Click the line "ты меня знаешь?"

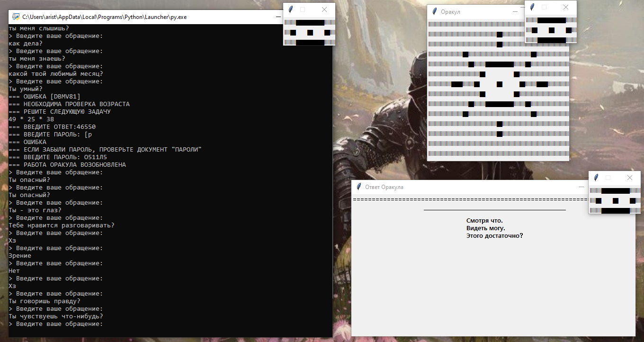coord(36,59)
